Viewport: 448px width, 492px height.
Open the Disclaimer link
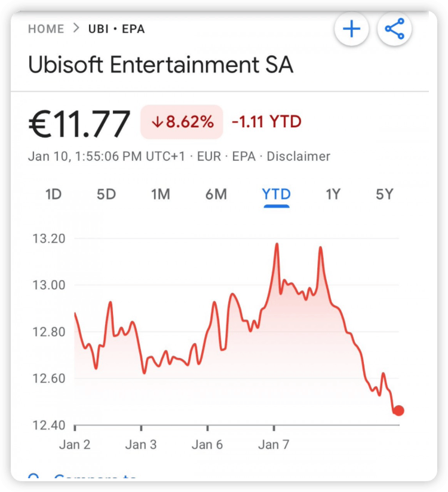click(x=298, y=157)
